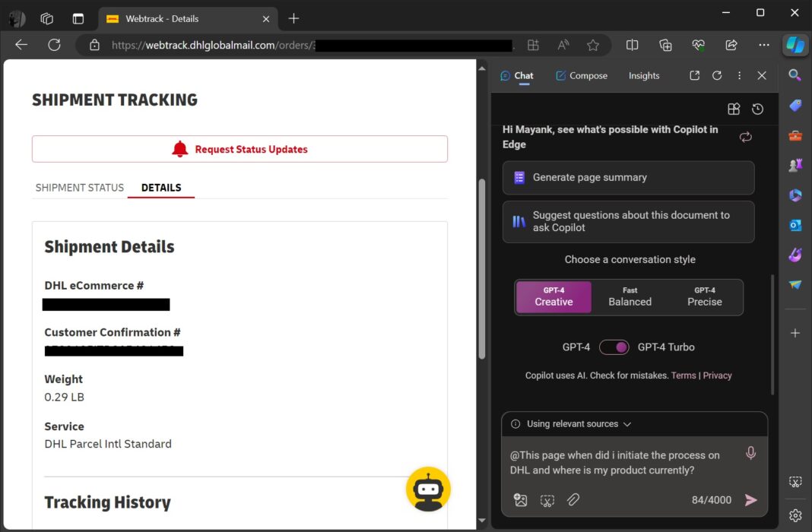Click the refresh suggestions icon beside greeting
The height and width of the screenshot is (532, 812).
pos(746,137)
